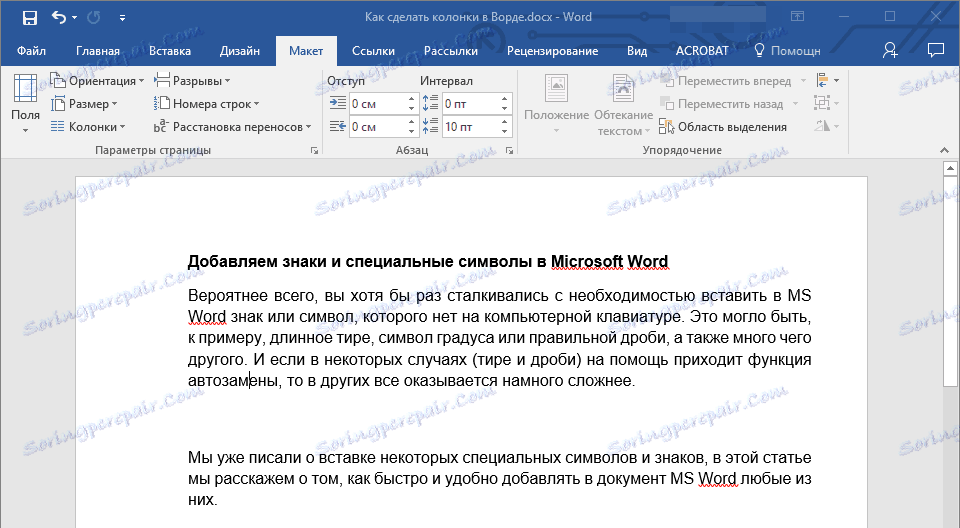Click the Помощн lightbulb search box

[x=787, y=51]
